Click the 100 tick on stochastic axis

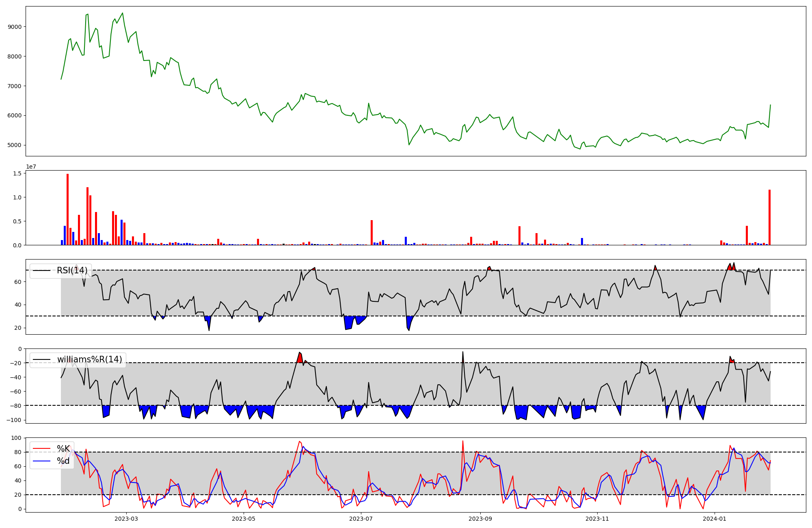tap(17, 438)
